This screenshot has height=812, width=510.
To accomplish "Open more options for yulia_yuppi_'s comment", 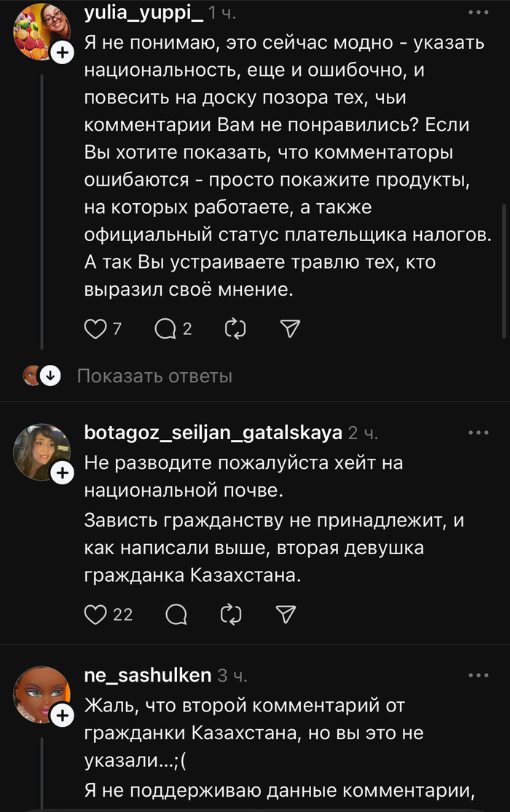I will click(x=478, y=13).
